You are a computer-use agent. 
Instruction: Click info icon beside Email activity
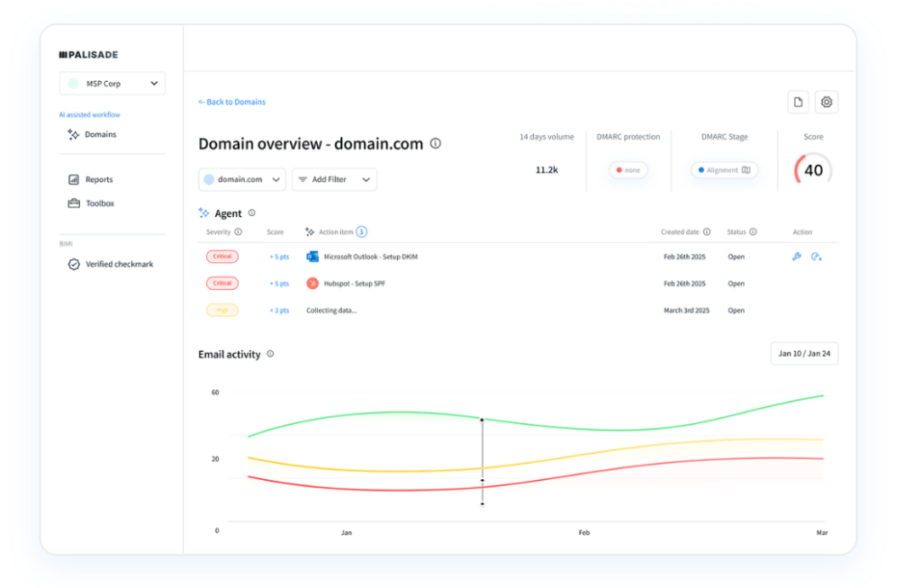click(x=270, y=354)
